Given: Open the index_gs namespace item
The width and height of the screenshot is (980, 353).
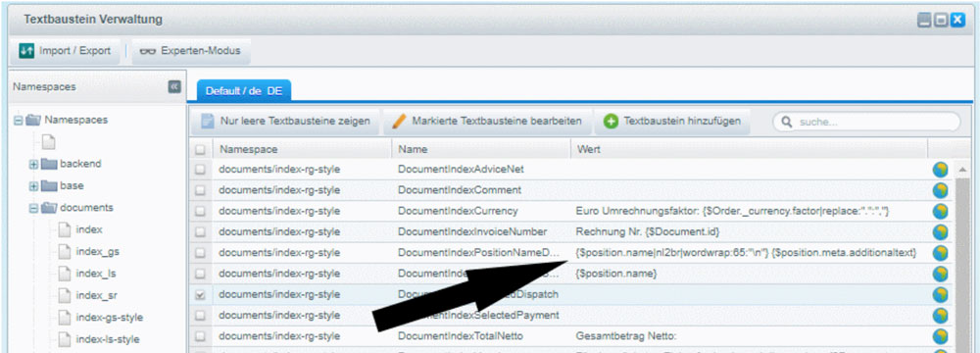Looking at the screenshot, I should pyautogui.click(x=89, y=252).
